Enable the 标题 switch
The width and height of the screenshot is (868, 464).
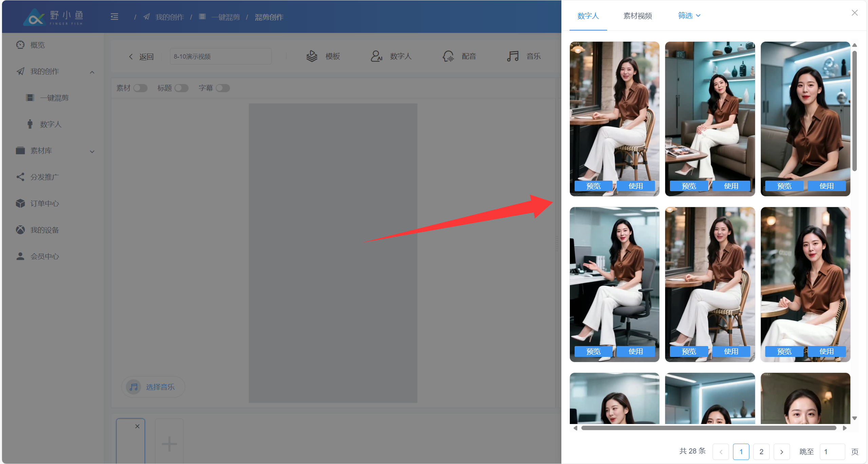coord(181,88)
